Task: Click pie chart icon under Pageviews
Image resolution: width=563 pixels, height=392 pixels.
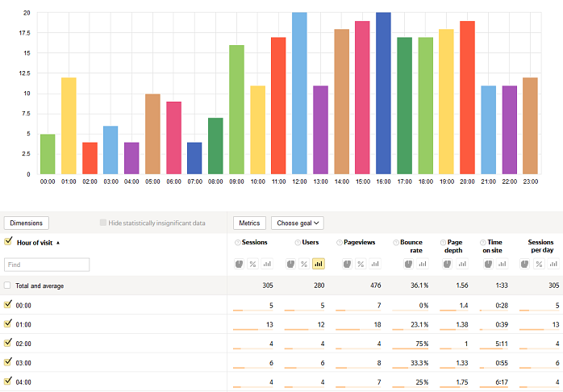Action: (347, 264)
